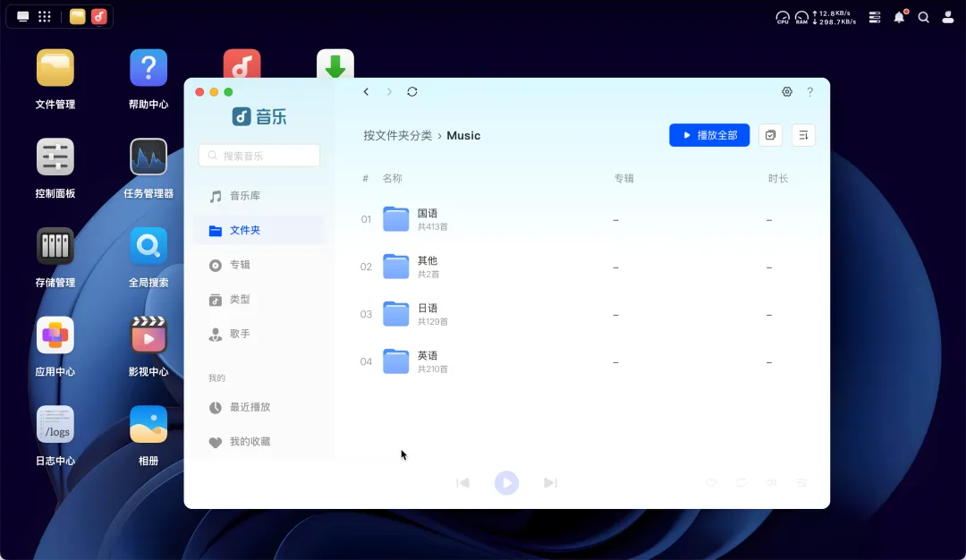This screenshot has width=966, height=560.
Task: Click the search magnifier in the top bar
Action: pos(923,17)
